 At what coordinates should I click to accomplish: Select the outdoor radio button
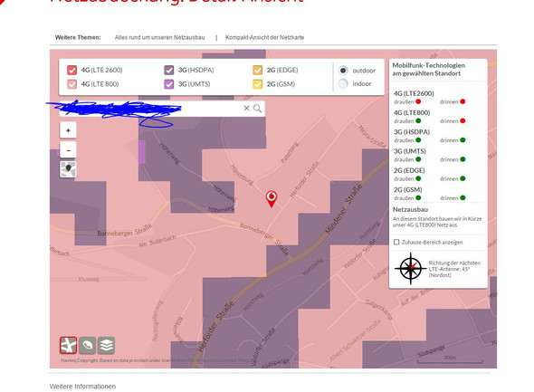click(343, 71)
